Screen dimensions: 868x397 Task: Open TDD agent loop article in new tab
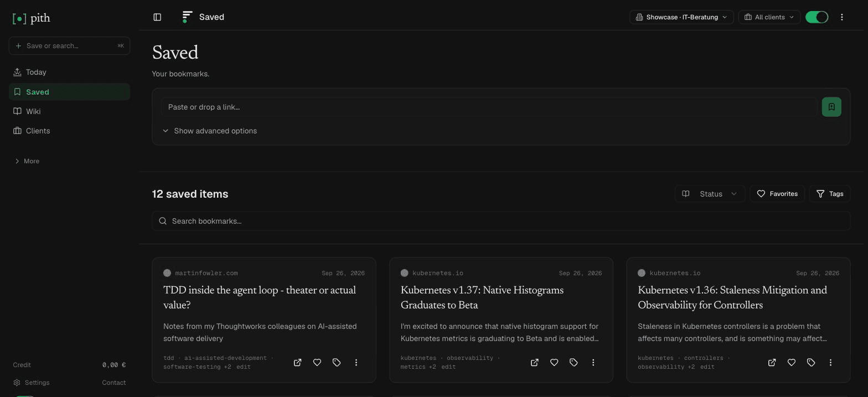point(297,363)
